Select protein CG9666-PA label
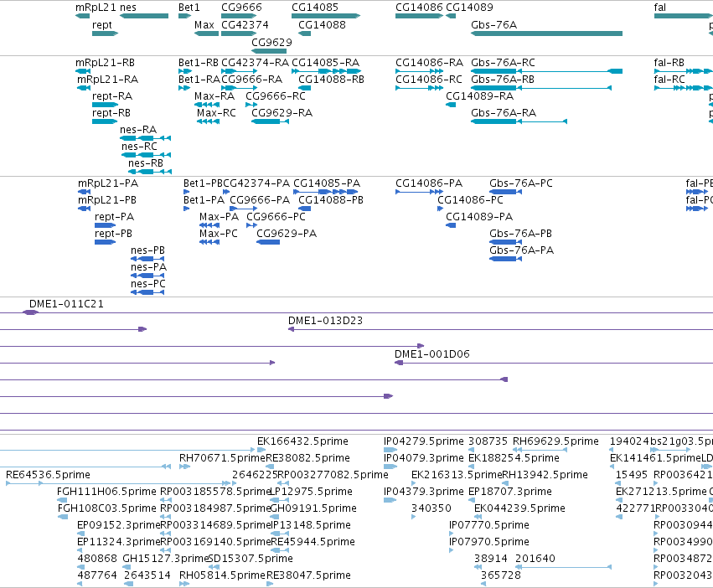713x588 pixels. (260, 200)
